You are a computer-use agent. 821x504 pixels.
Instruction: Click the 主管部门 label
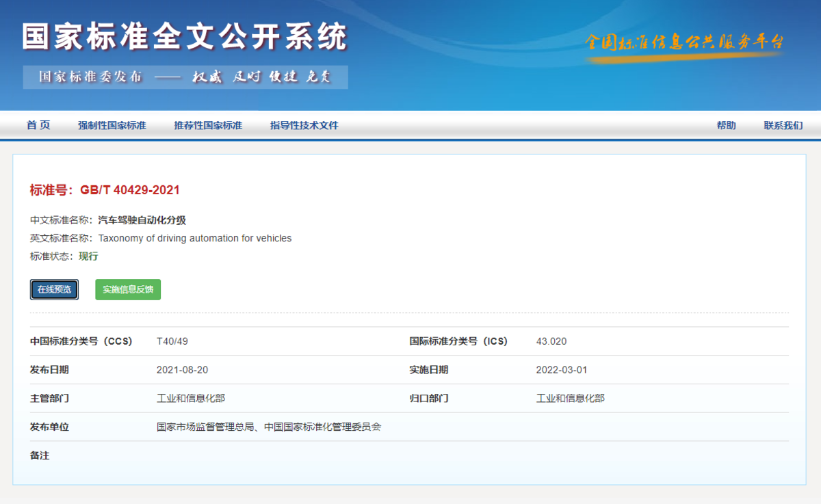click(x=49, y=398)
